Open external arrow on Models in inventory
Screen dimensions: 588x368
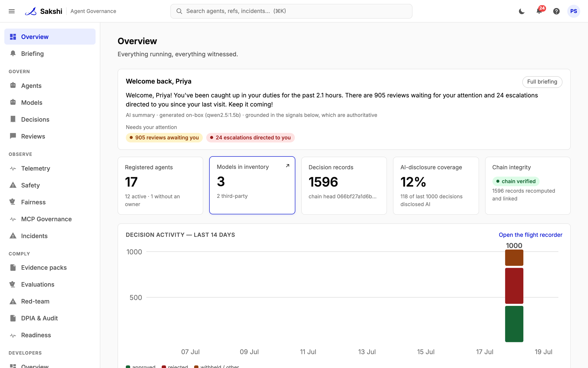(x=288, y=166)
